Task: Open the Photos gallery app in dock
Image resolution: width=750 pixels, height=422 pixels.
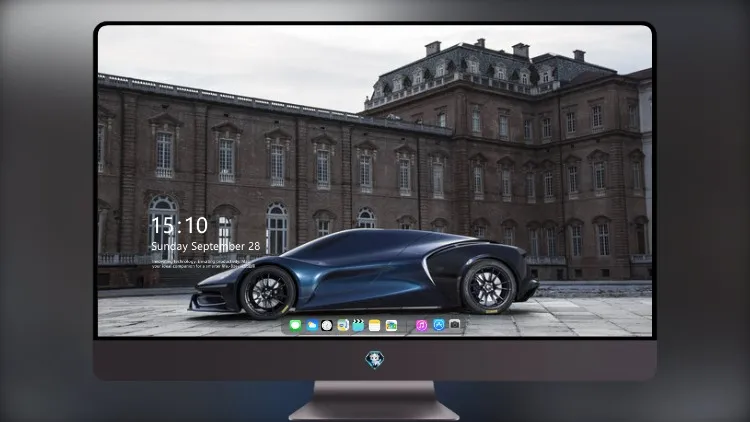Action: point(391,326)
